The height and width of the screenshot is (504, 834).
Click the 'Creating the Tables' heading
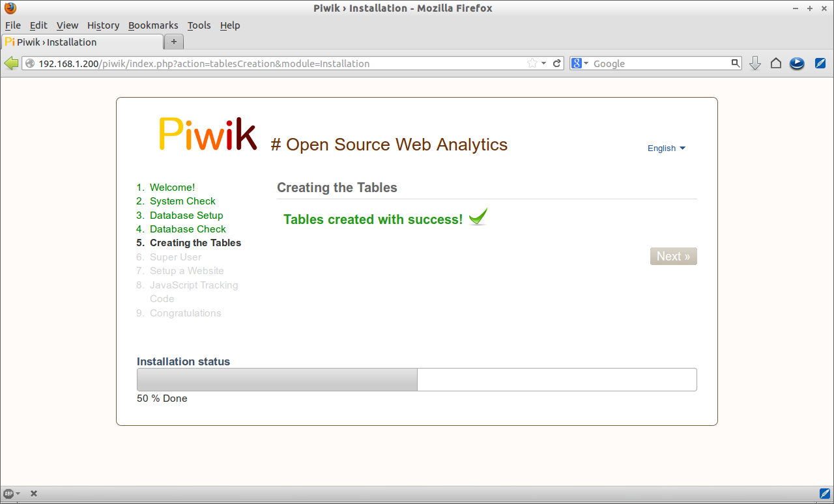[337, 188]
